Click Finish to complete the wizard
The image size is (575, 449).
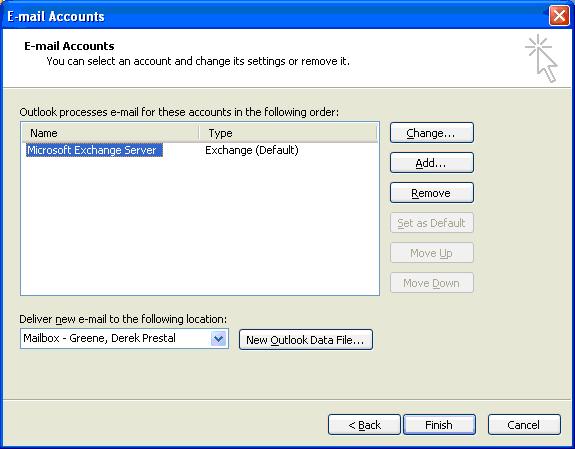[x=439, y=425]
